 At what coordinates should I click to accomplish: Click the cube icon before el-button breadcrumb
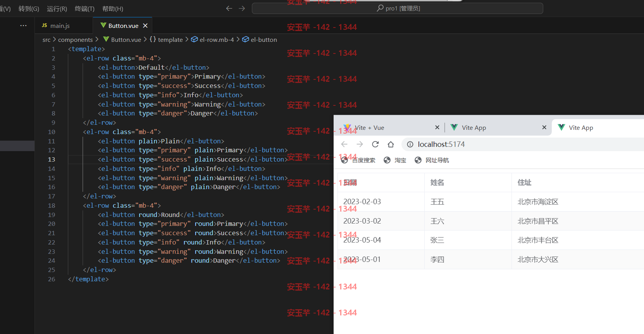(x=246, y=39)
